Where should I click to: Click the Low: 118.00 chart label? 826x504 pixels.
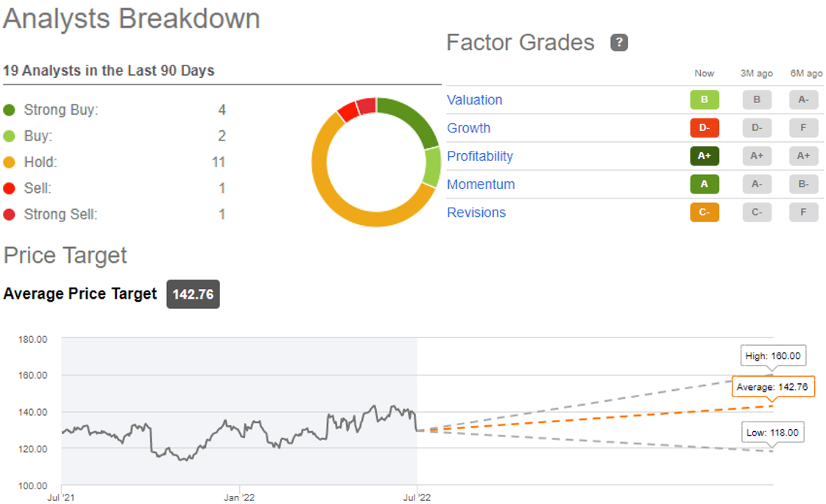click(x=773, y=433)
